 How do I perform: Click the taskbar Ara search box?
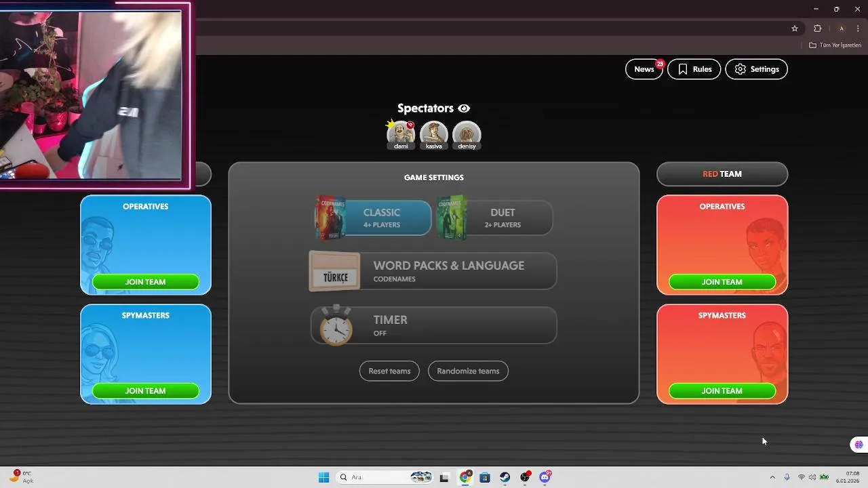(384, 477)
